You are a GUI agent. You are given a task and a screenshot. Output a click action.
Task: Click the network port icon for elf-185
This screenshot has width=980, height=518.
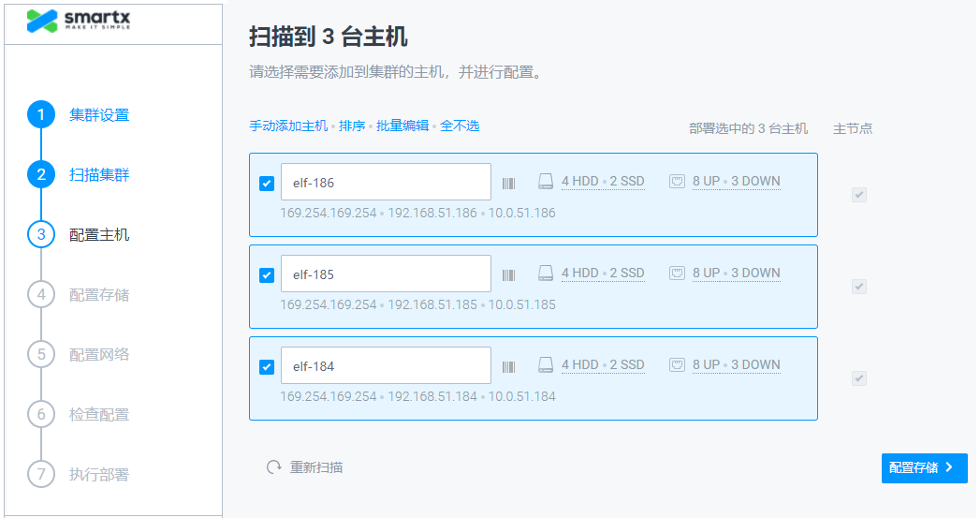(x=677, y=274)
